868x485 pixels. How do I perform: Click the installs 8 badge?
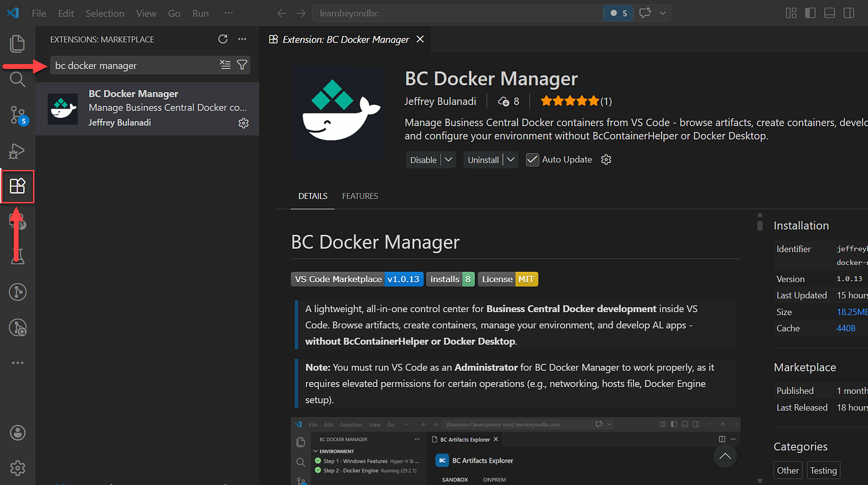point(450,279)
